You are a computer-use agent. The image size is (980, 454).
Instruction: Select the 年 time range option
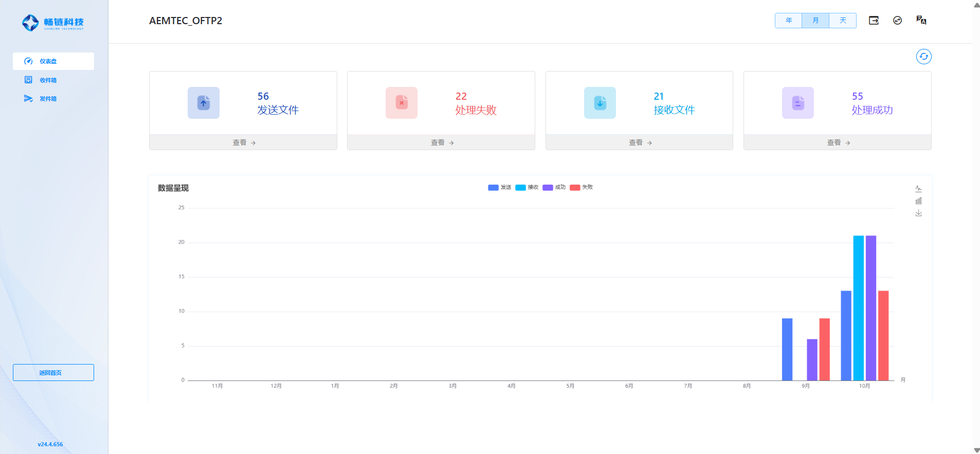coord(788,21)
